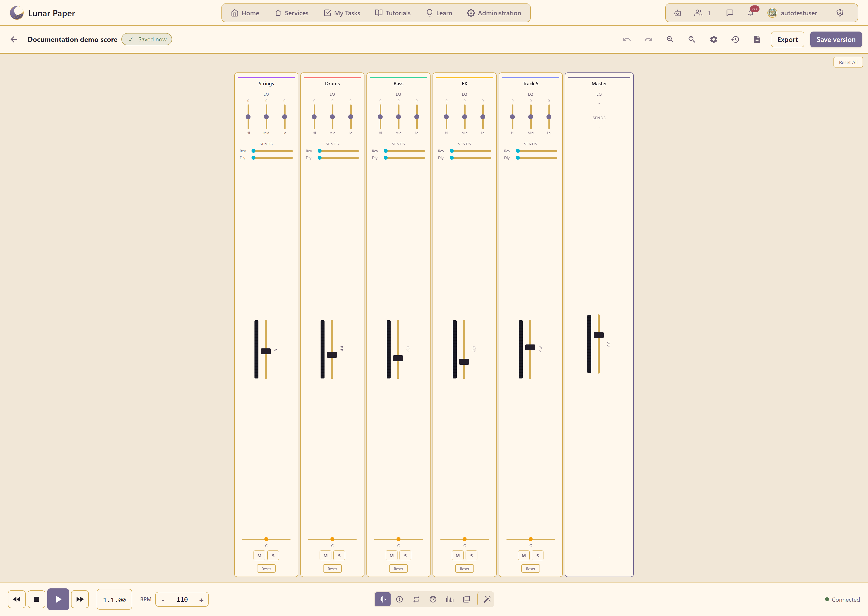
Task: Mute the FX track
Action: (458, 556)
